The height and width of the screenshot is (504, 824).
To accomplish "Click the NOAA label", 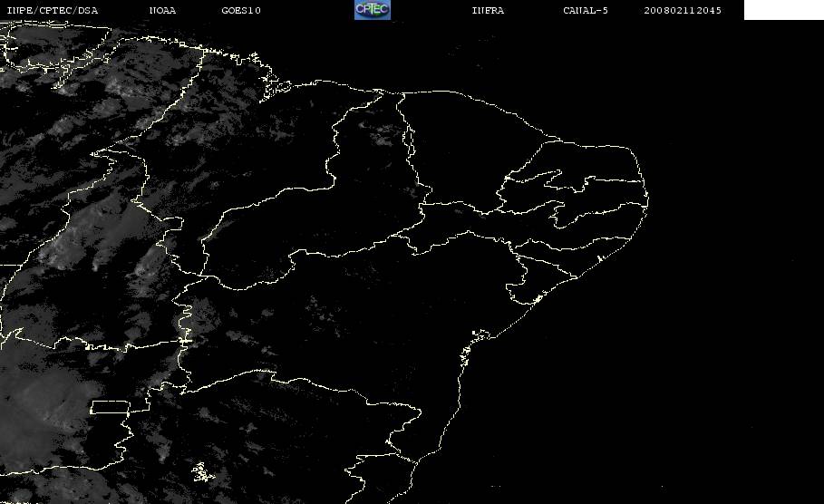I will click(163, 11).
